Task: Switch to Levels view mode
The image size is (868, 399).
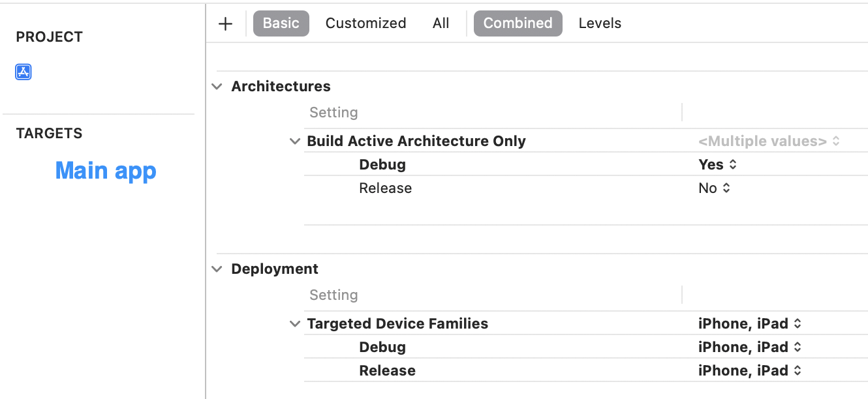Action: coord(599,23)
